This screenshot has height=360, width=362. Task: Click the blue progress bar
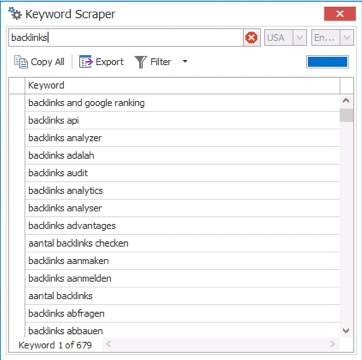(x=327, y=62)
